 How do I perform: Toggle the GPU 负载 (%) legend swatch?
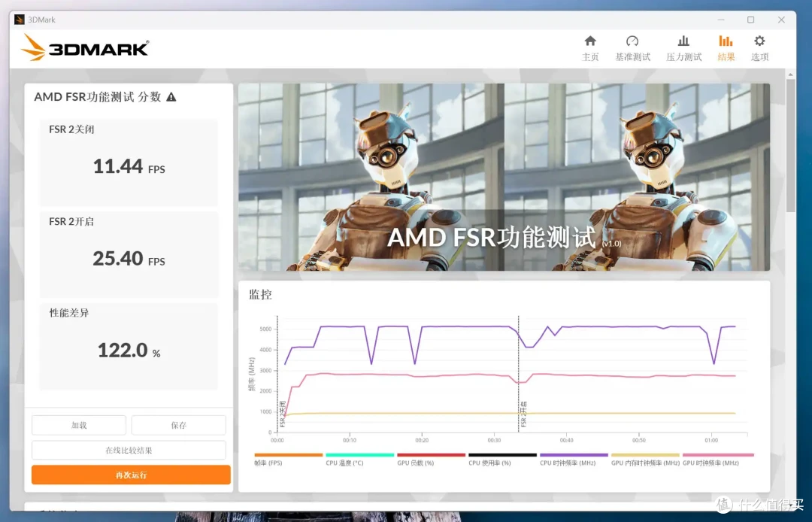click(432, 455)
